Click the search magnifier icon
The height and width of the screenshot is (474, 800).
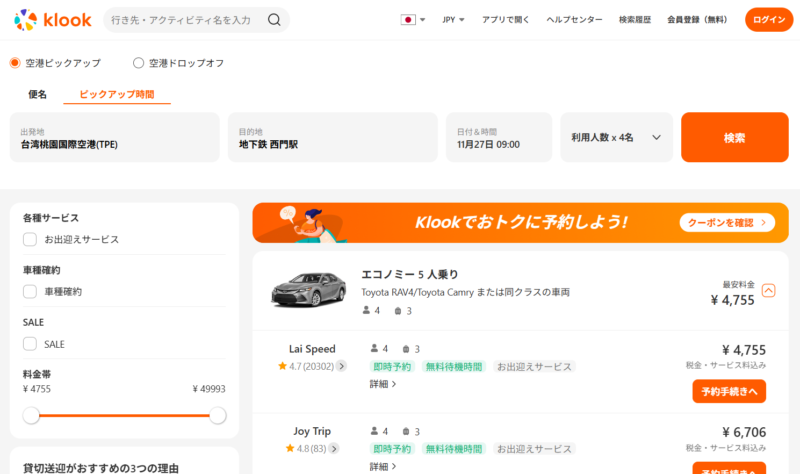tap(274, 20)
